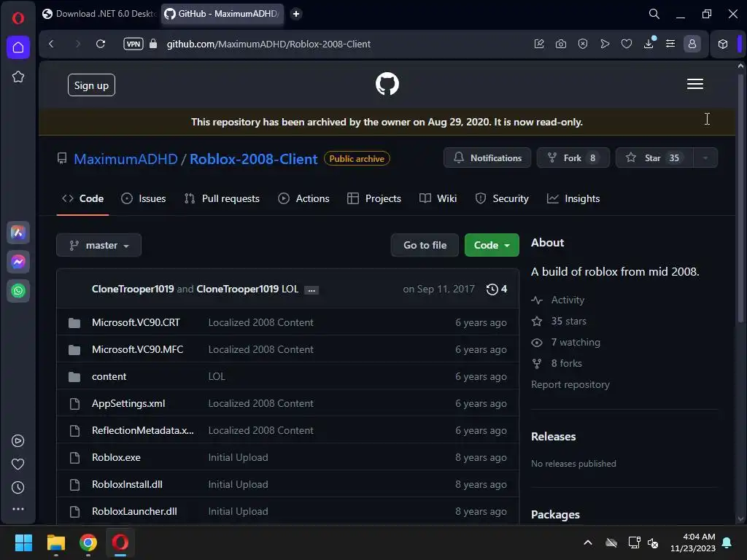Open the content folder
The height and width of the screenshot is (560, 747).
pyautogui.click(x=109, y=377)
